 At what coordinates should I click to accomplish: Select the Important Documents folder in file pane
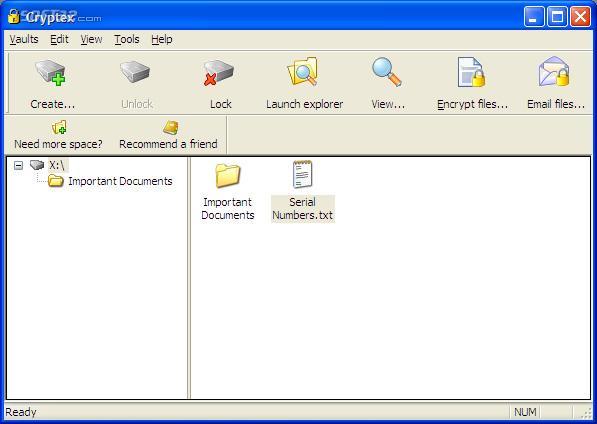point(228,175)
